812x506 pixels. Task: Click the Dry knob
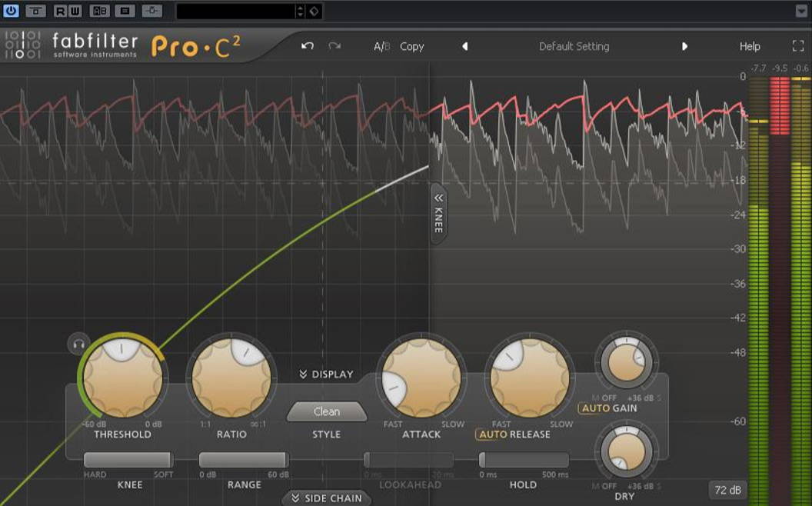tap(626, 451)
